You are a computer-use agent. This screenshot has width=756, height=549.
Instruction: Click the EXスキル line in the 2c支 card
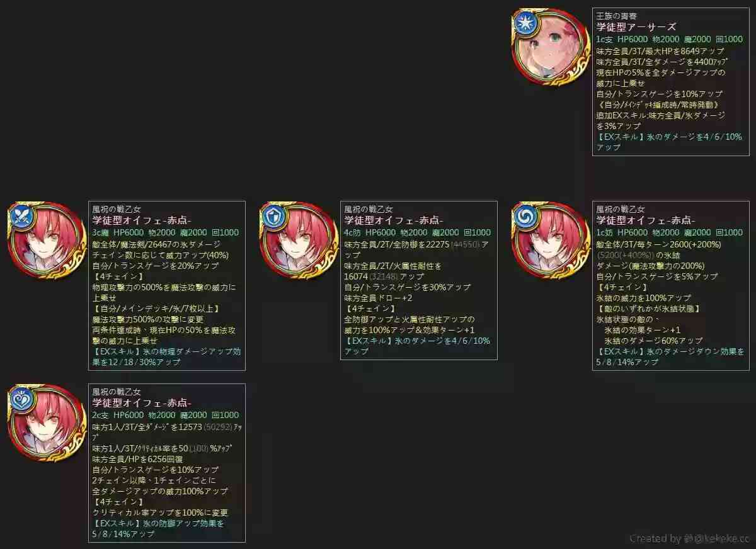(x=158, y=528)
